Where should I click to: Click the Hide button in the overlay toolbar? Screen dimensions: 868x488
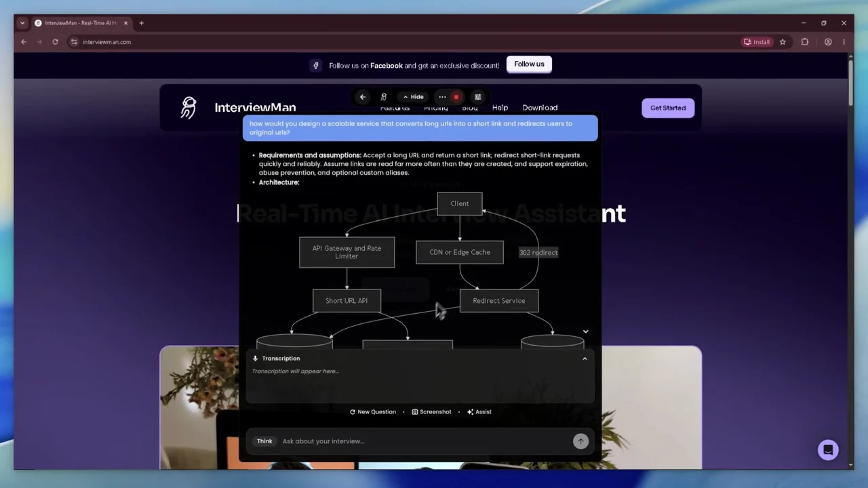click(x=413, y=97)
